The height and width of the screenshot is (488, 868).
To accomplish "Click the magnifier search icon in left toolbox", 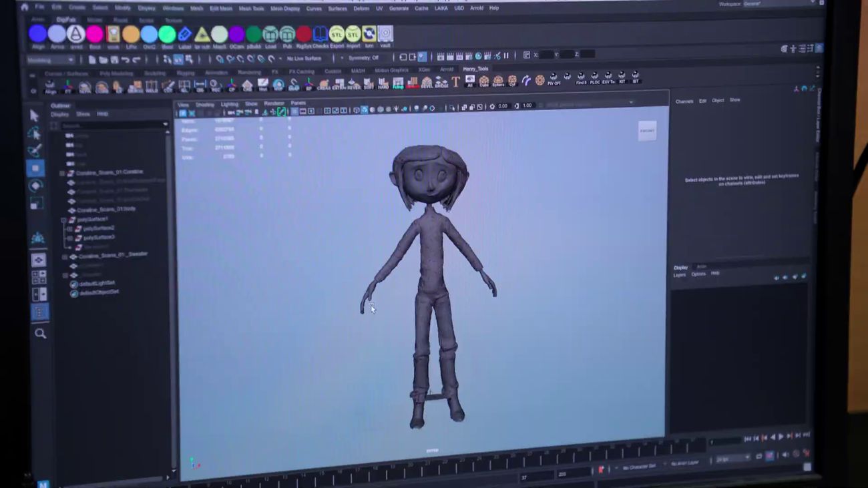I will click(x=40, y=333).
